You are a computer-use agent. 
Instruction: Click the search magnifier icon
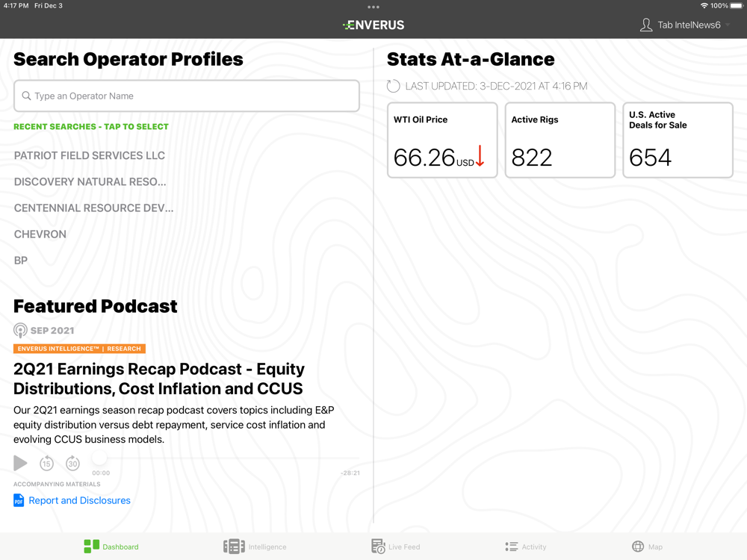click(27, 96)
